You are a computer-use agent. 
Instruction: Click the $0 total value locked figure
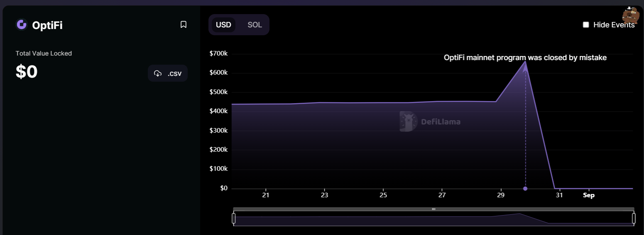(27, 72)
